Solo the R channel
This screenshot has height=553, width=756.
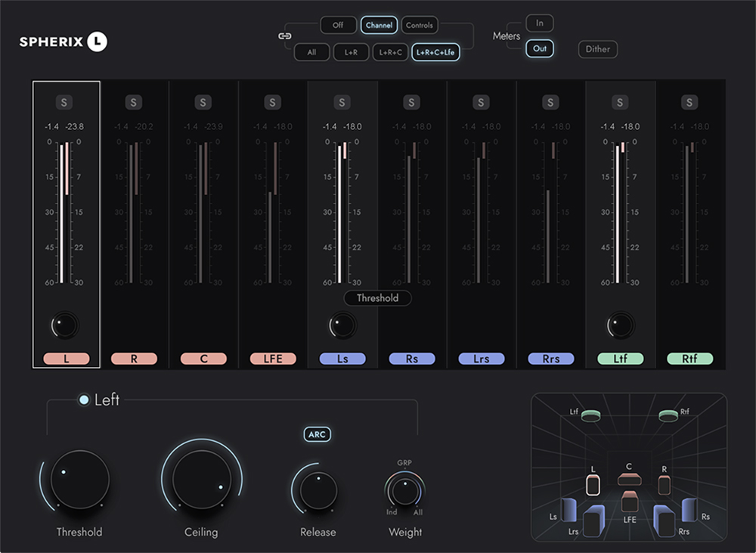click(x=134, y=102)
